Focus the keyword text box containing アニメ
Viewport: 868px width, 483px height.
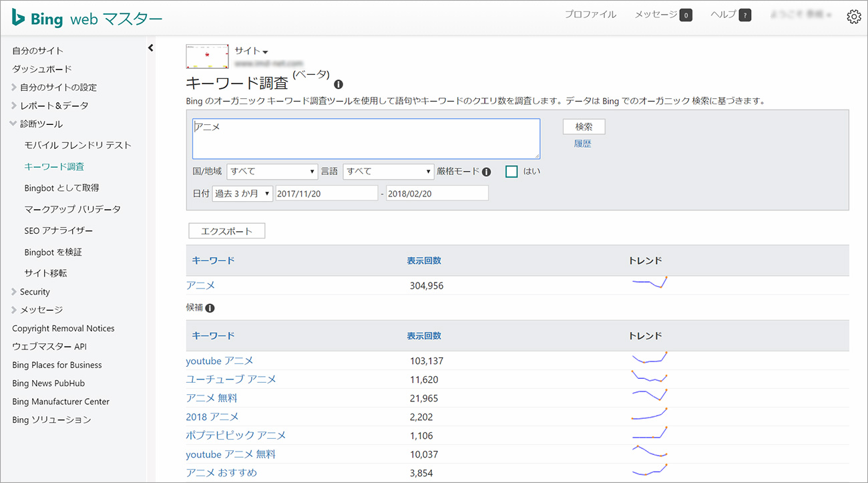pos(366,138)
